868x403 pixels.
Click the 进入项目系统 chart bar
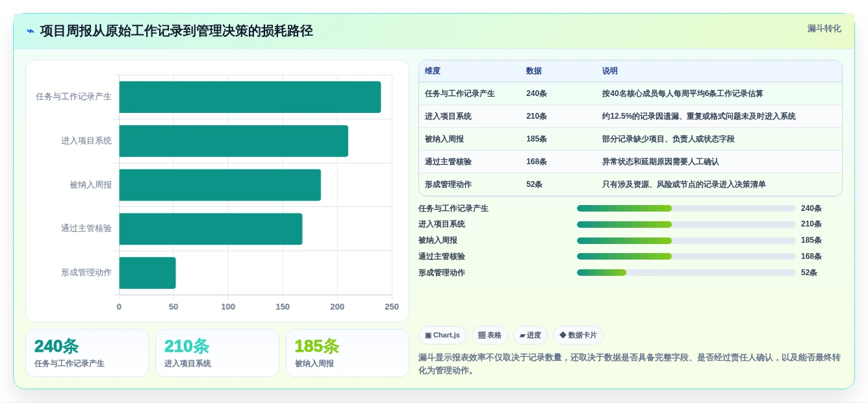click(234, 141)
